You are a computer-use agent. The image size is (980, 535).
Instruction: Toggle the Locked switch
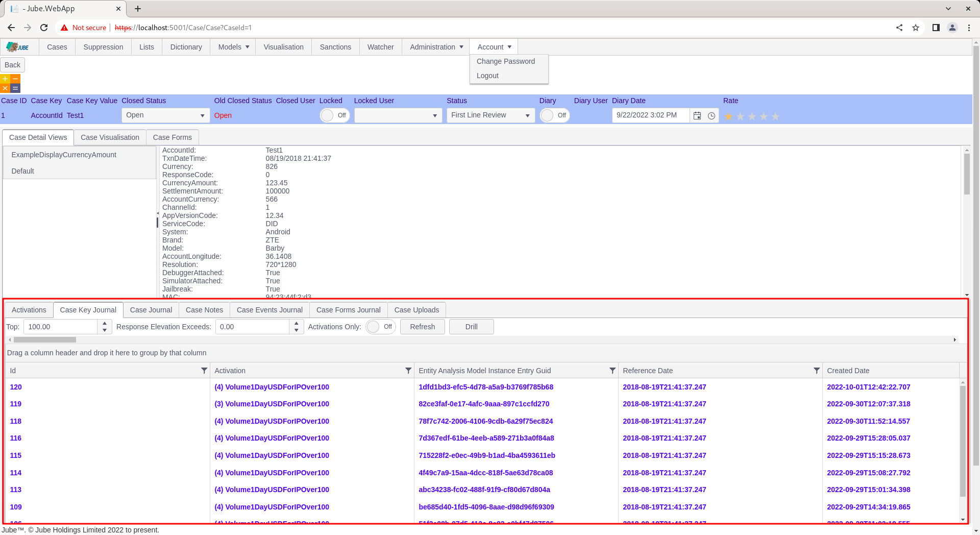(334, 115)
